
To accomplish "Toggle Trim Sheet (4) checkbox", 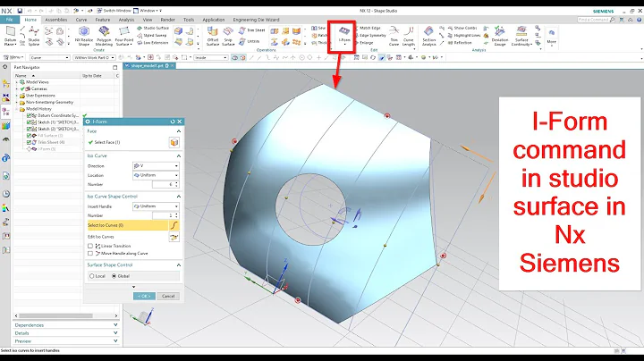I will tap(30, 142).
